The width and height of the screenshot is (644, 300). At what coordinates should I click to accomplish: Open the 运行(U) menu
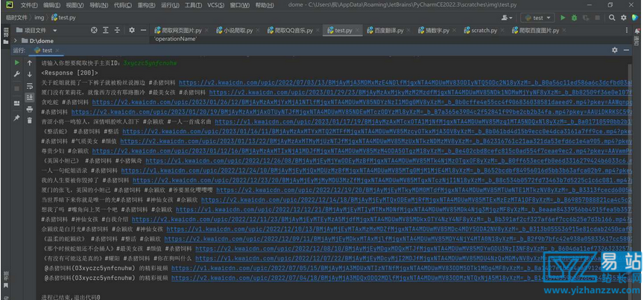170,5
